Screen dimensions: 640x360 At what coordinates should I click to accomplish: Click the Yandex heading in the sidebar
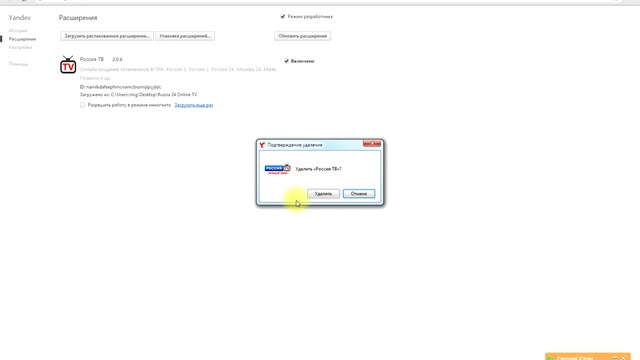(x=20, y=18)
